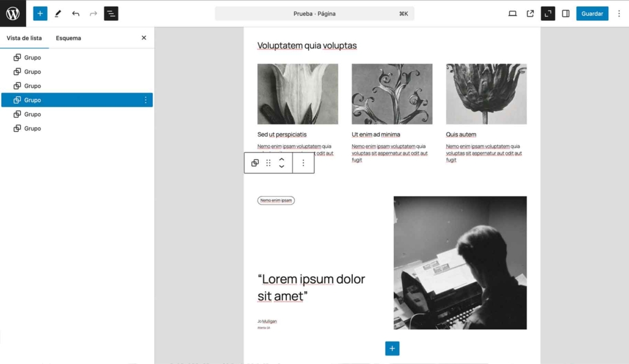Open options for selected Grupo item
The width and height of the screenshot is (629, 364).
pos(145,100)
